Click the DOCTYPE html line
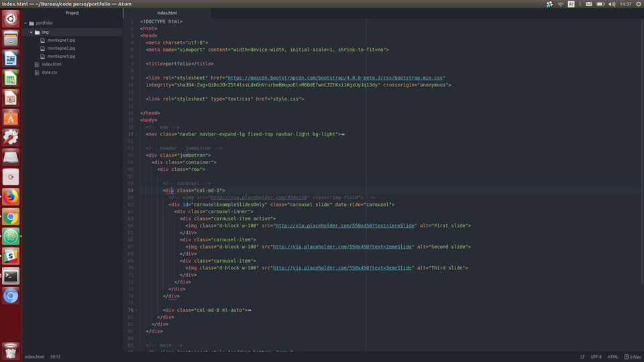644x362 pixels. [162, 21]
